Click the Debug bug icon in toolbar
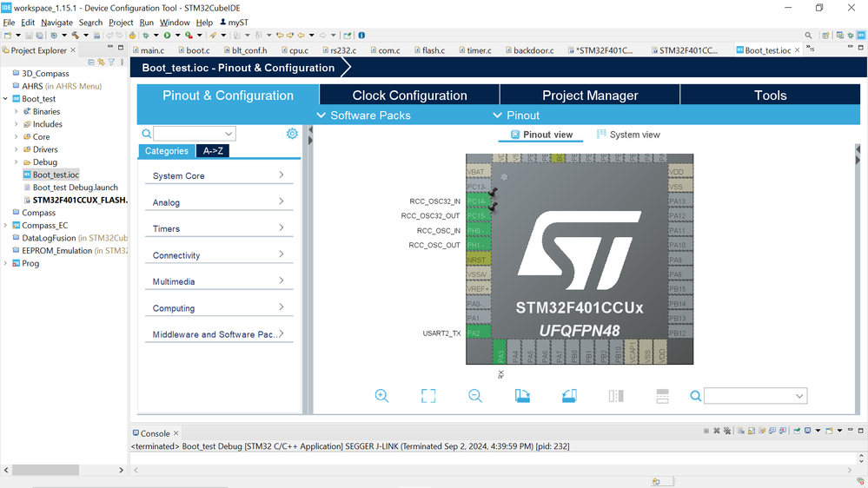Screen dimensions: 868x488 click(146, 35)
